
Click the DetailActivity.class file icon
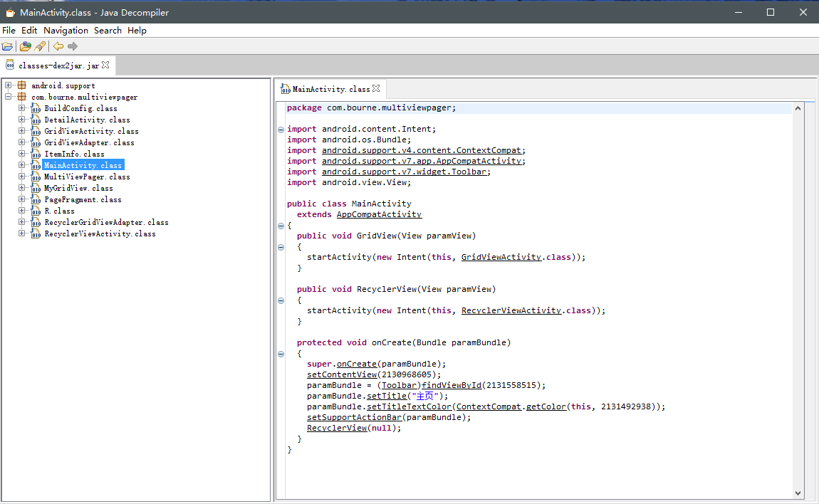[36, 120]
